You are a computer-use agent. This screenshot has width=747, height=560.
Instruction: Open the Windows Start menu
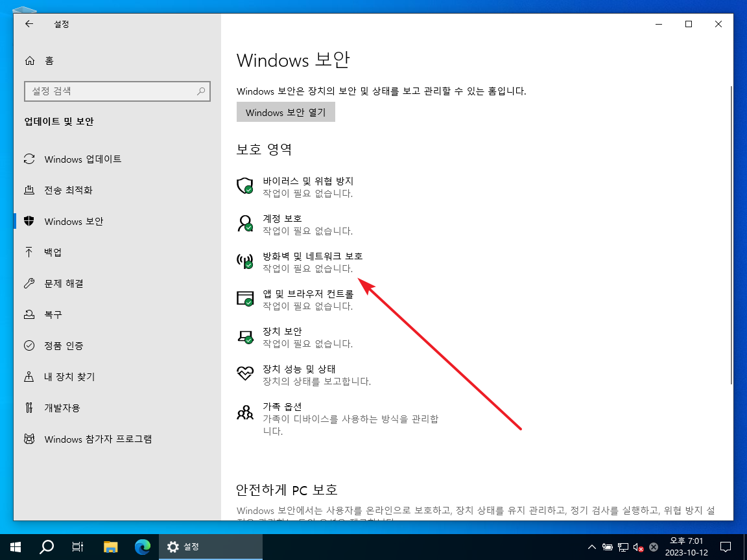[x=16, y=546]
